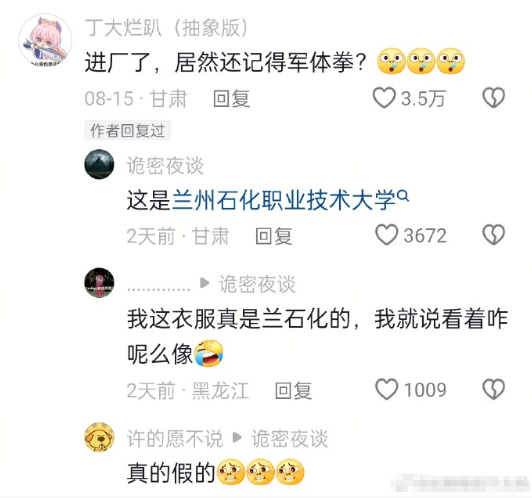Open 许的愿不说's yellow dog avatar
Image resolution: width=532 pixels, height=498 pixels.
pos(99,437)
